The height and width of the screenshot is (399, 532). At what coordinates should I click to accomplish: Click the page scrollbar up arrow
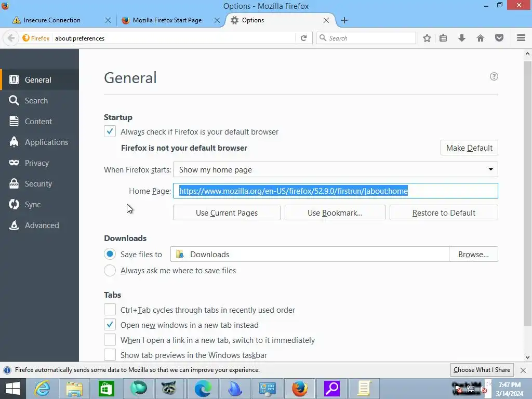point(527,54)
